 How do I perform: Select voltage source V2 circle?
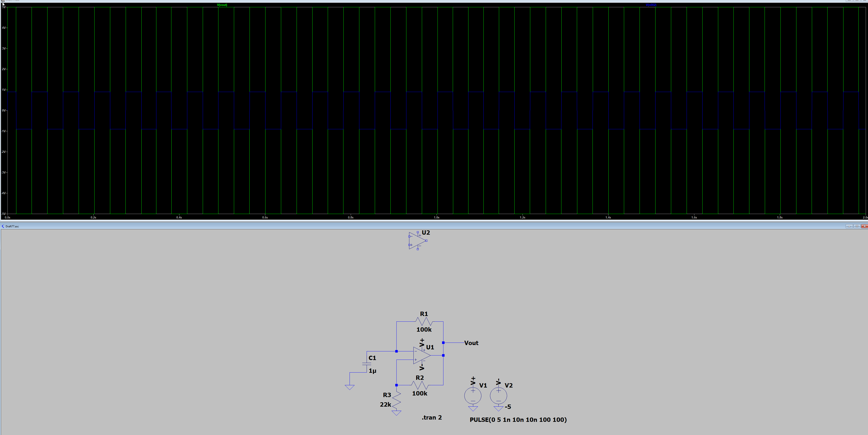click(498, 396)
